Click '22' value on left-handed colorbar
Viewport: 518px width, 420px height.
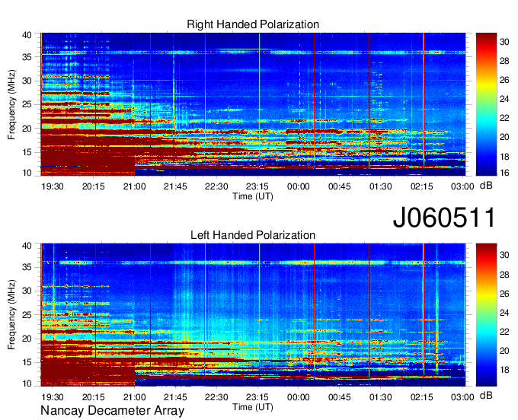[504, 332]
